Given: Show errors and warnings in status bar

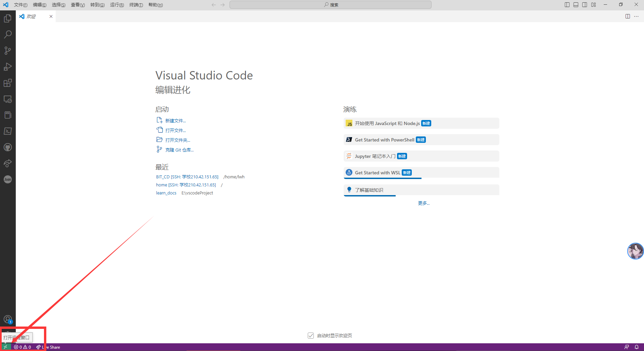Looking at the screenshot, I should pos(22,347).
